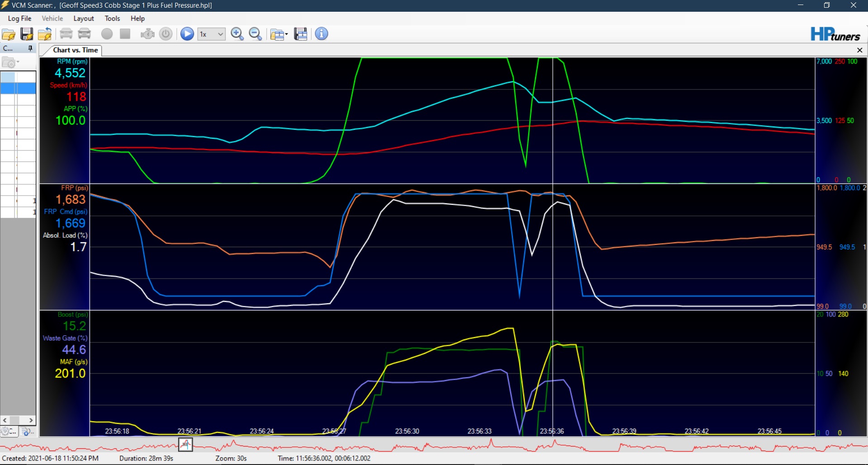This screenshot has width=868, height=465.
Task: Click the RPM value 4,552
Action: (70, 73)
